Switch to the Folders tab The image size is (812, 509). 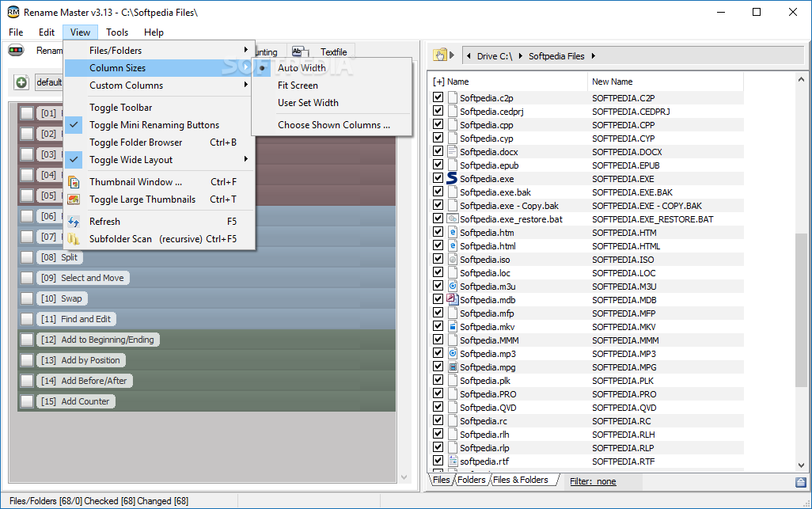pyautogui.click(x=471, y=480)
